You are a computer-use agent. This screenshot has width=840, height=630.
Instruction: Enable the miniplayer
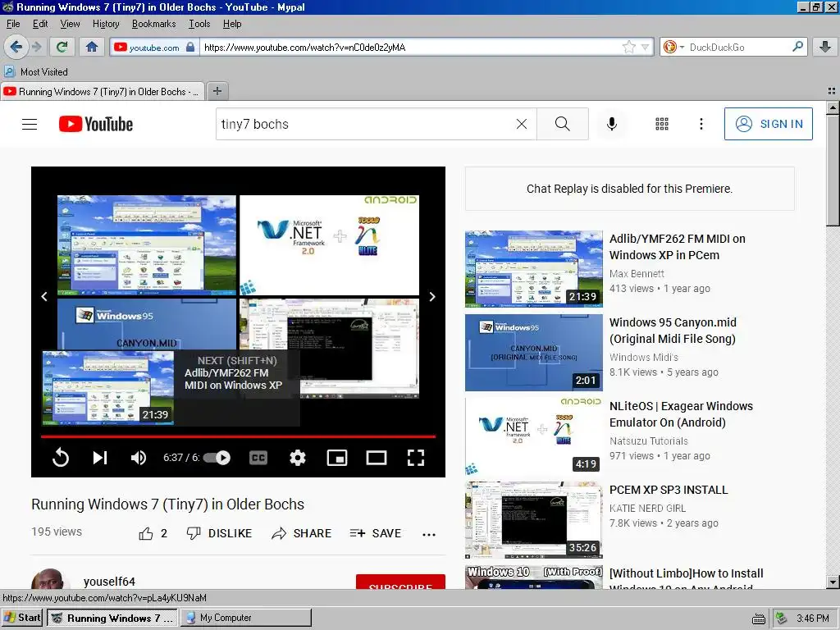[x=337, y=458]
